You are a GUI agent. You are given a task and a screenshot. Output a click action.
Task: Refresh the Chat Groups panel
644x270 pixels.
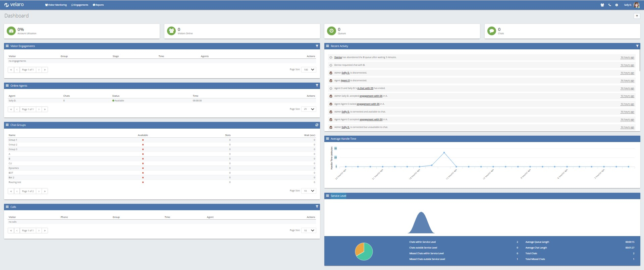(x=317, y=125)
